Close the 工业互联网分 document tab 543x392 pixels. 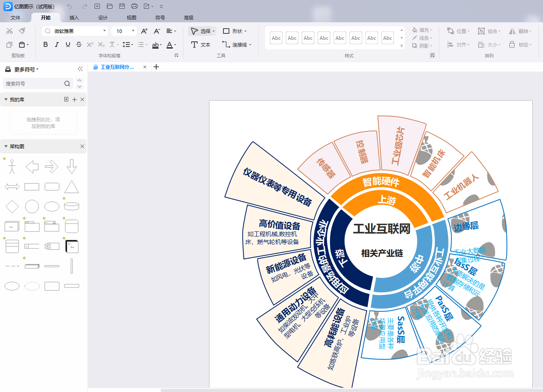pyautogui.click(x=145, y=67)
